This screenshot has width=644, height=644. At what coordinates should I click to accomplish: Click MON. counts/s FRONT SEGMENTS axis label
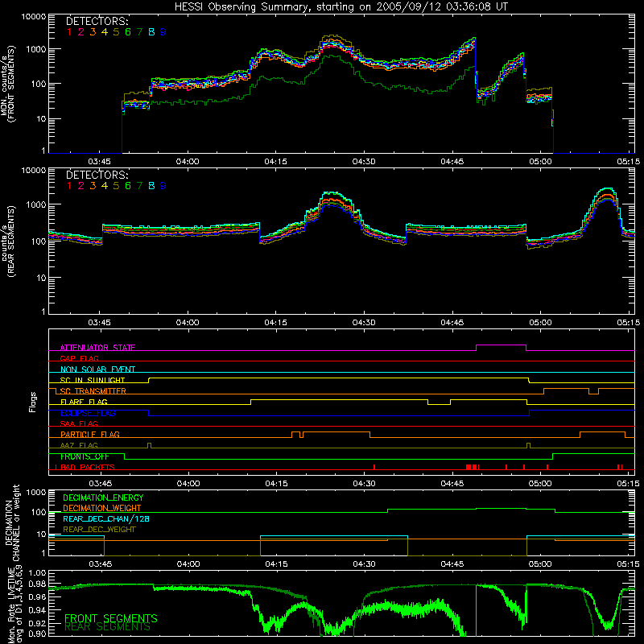tap(7, 84)
